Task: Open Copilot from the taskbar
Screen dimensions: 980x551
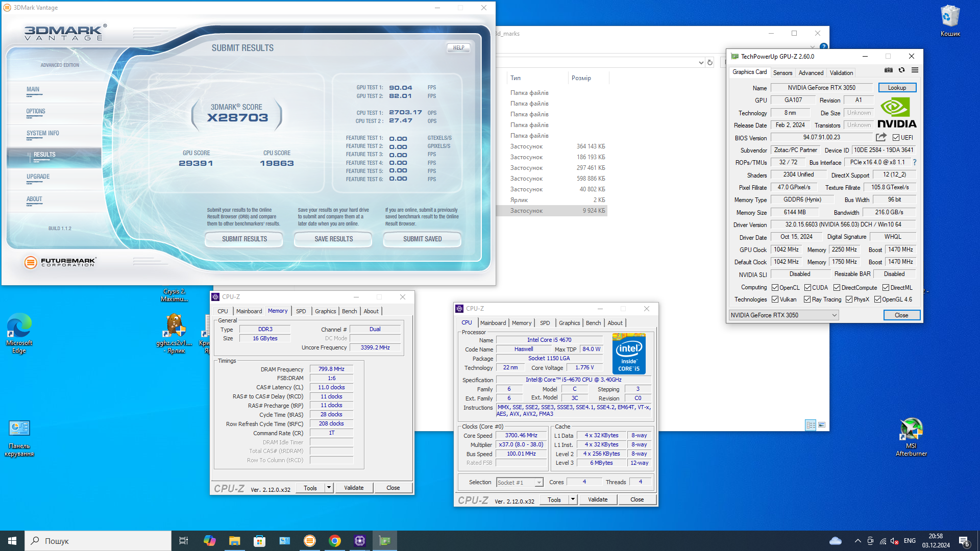Action: point(209,541)
